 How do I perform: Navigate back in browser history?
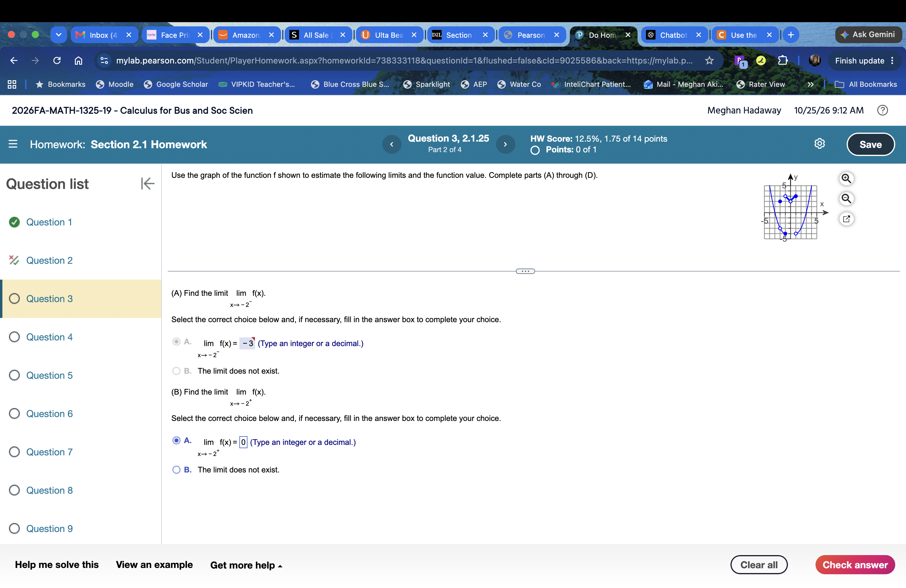[14, 60]
